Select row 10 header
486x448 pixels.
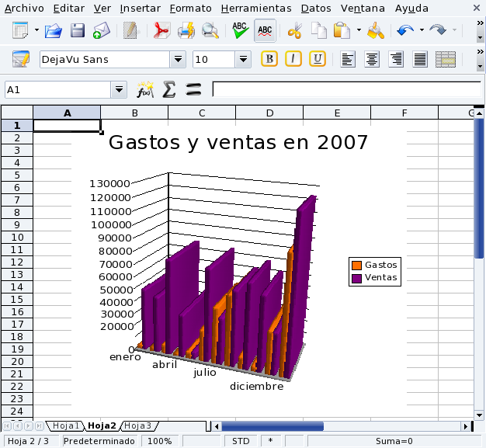pyautogui.click(x=17, y=238)
